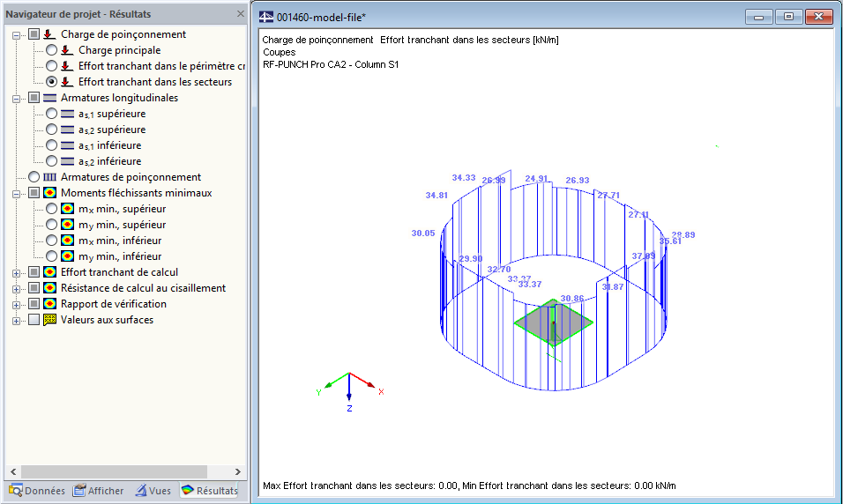Click the 26.93 value label in the model view
The height and width of the screenshot is (504, 843).
click(578, 181)
